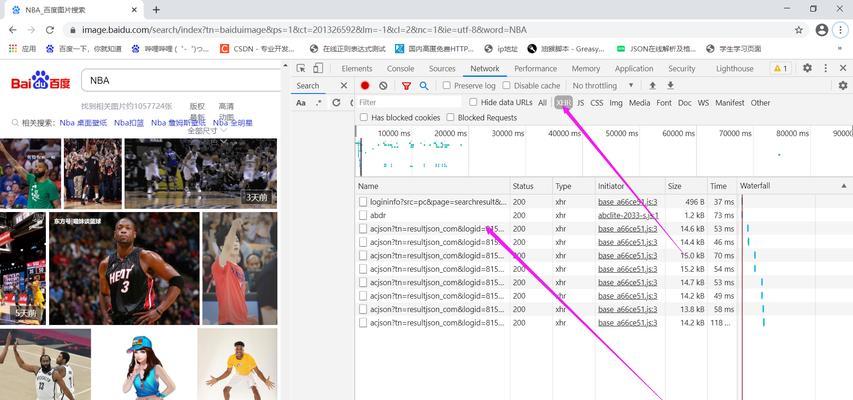The height and width of the screenshot is (400, 853).
Task: Clear the network log with the clear icon
Action: [x=383, y=86]
